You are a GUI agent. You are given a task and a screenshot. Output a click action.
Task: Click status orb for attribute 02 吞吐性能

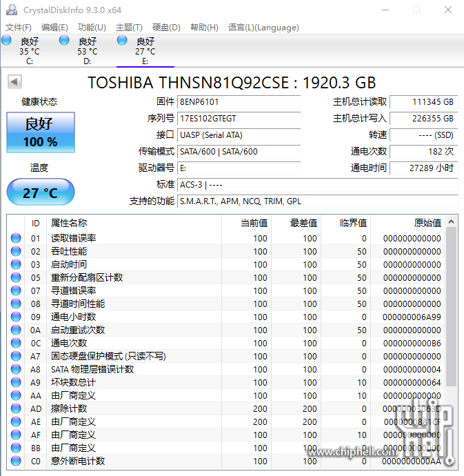(x=16, y=251)
